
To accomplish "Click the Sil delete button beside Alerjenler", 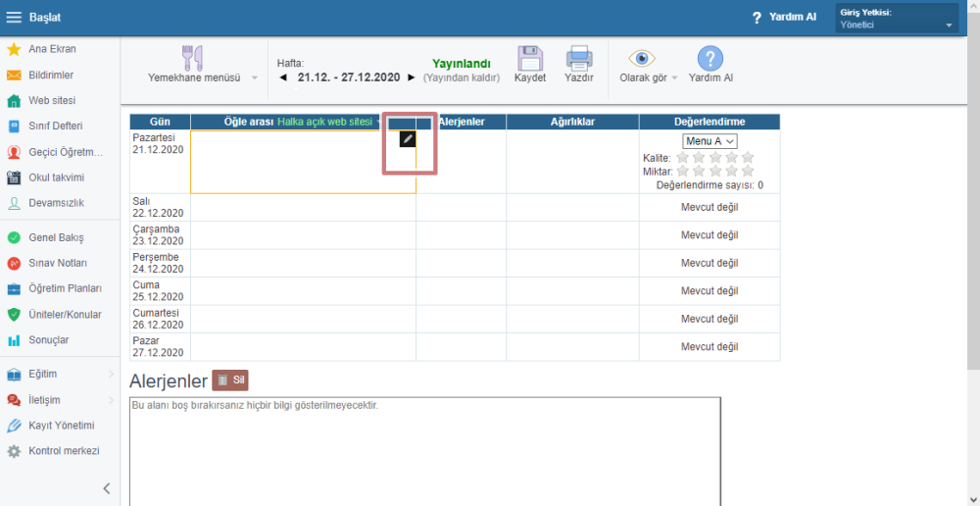I will tap(230, 379).
